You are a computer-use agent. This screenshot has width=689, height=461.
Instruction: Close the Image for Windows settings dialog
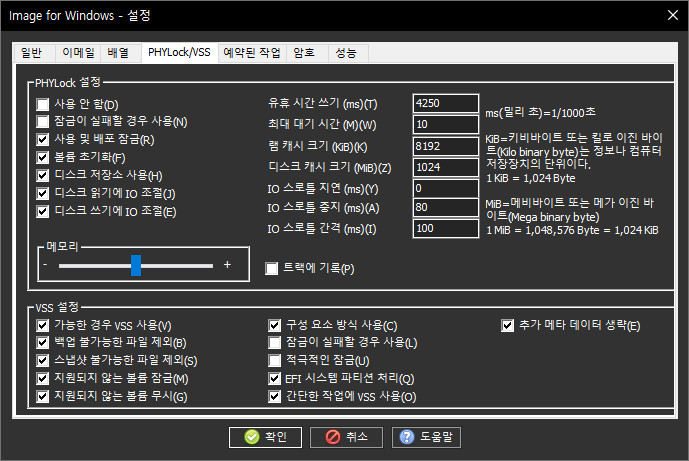click(673, 15)
